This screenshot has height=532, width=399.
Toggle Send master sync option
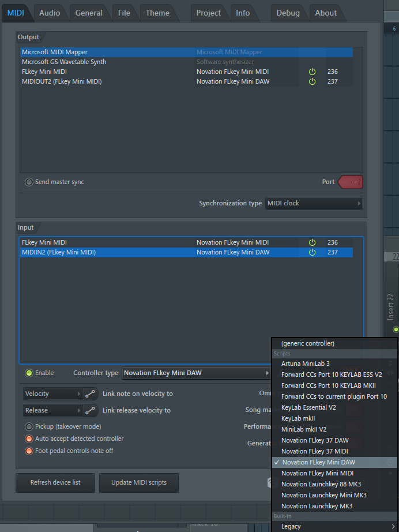pos(29,182)
